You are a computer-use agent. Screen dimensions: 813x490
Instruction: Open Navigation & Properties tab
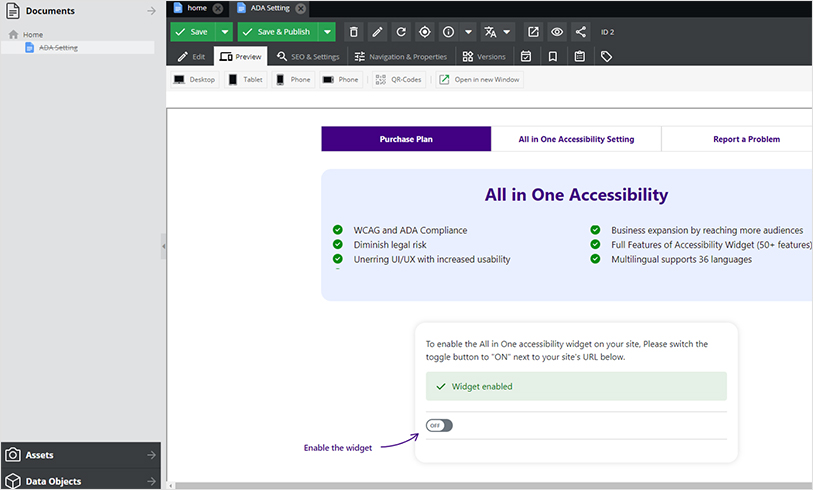401,57
